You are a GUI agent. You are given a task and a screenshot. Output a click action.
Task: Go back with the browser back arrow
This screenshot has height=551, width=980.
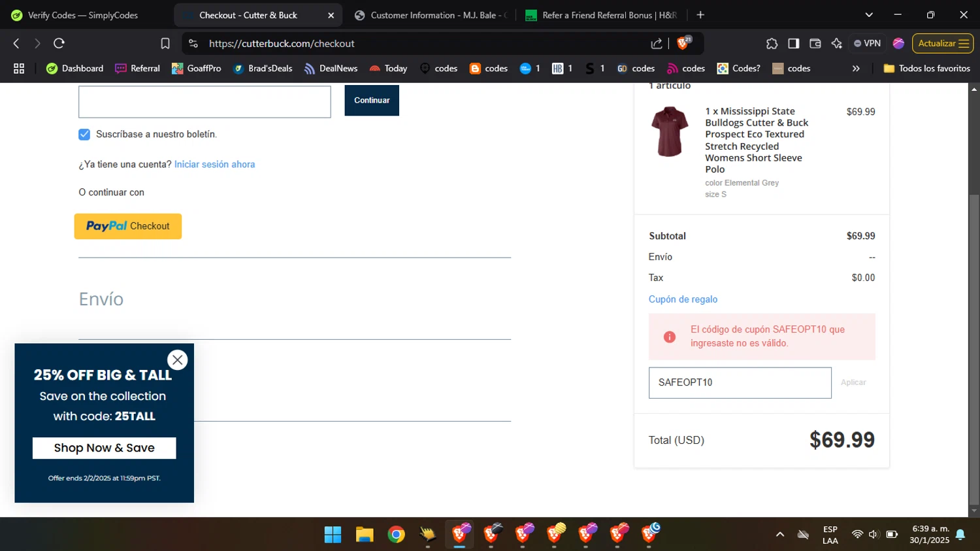coord(16,43)
